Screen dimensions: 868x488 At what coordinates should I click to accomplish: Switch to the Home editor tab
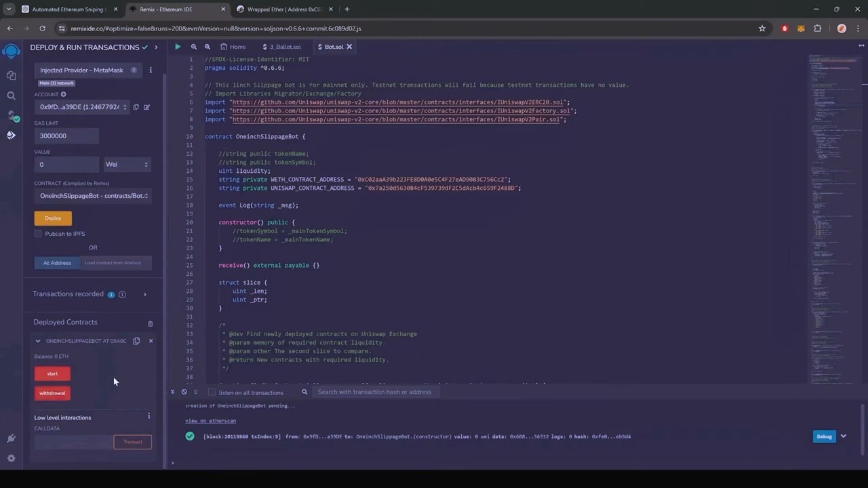coord(233,47)
